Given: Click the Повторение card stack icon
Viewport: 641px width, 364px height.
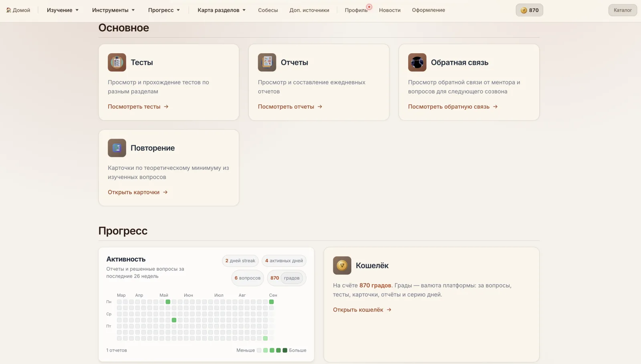Looking at the screenshot, I should coord(117,148).
